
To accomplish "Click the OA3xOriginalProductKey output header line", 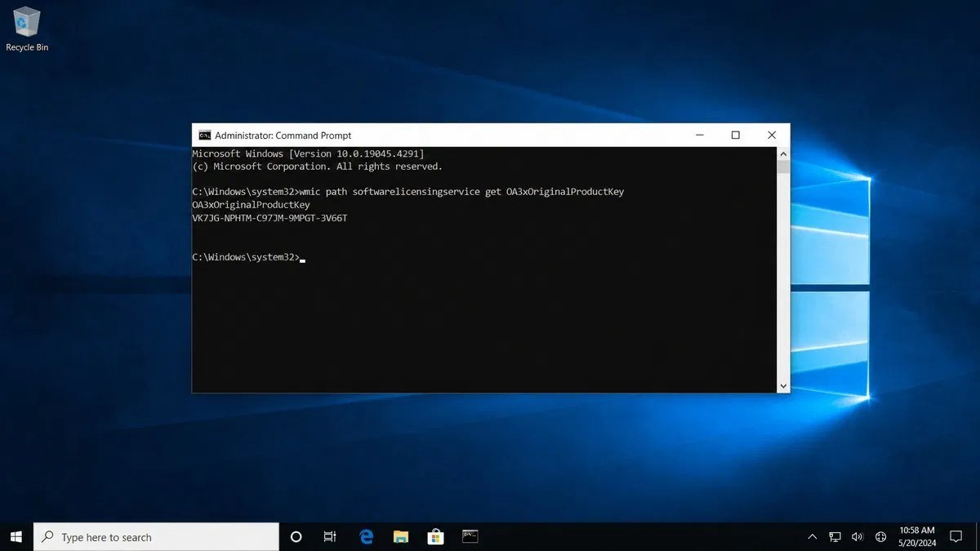I will pos(251,205).
